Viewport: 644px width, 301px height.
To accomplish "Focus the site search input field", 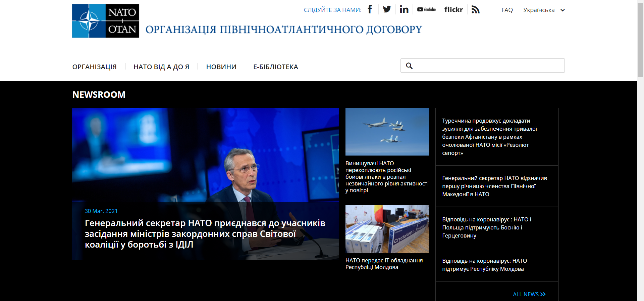I will (483, 66).
